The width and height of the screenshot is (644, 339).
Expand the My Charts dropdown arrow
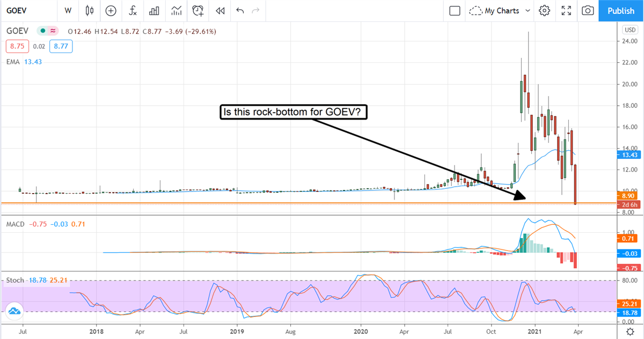528,10
